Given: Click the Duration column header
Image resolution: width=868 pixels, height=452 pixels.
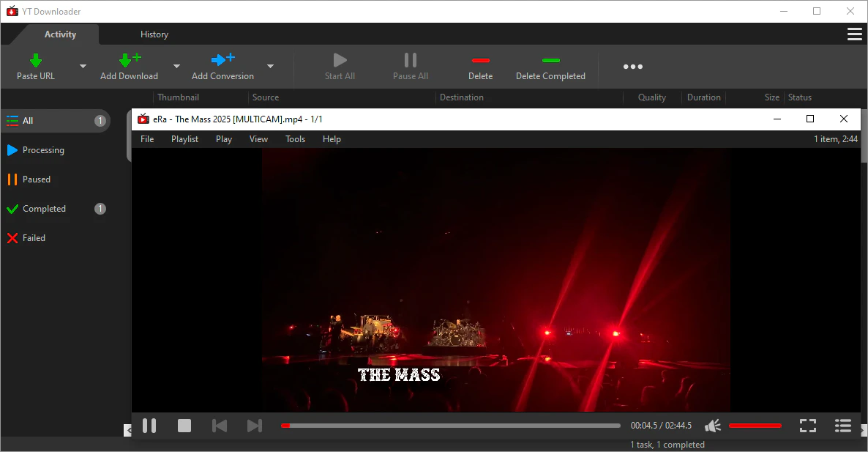Looking at the screenshot, I should click(703, 97).
